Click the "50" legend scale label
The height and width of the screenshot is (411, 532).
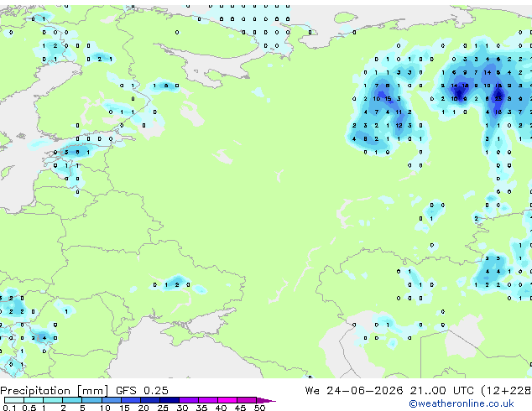coord(259,408)
